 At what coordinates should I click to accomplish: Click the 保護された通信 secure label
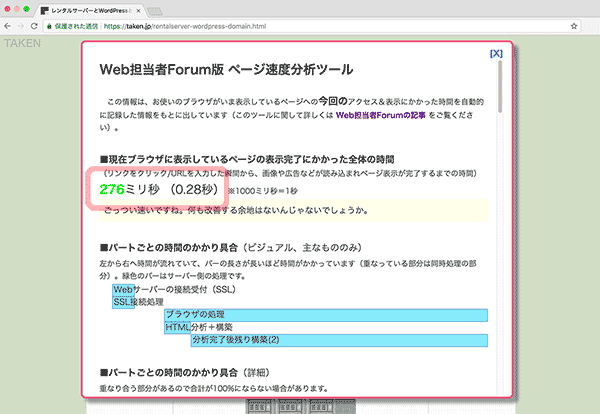76,26
